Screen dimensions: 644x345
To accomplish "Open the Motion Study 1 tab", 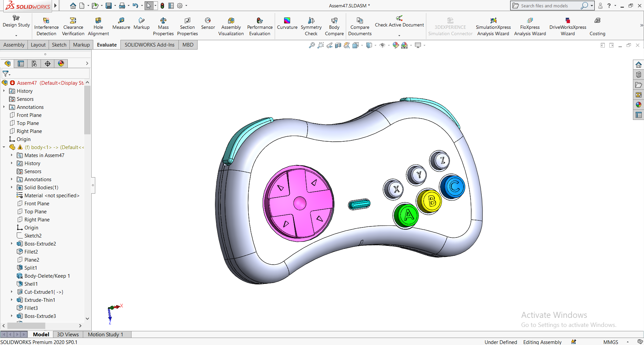I will coord(105,334).
